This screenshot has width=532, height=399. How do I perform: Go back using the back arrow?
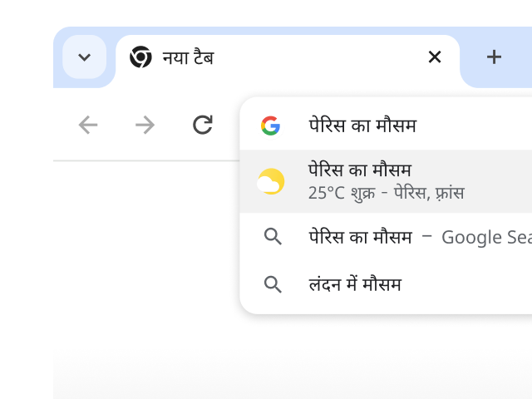point(88,125)
